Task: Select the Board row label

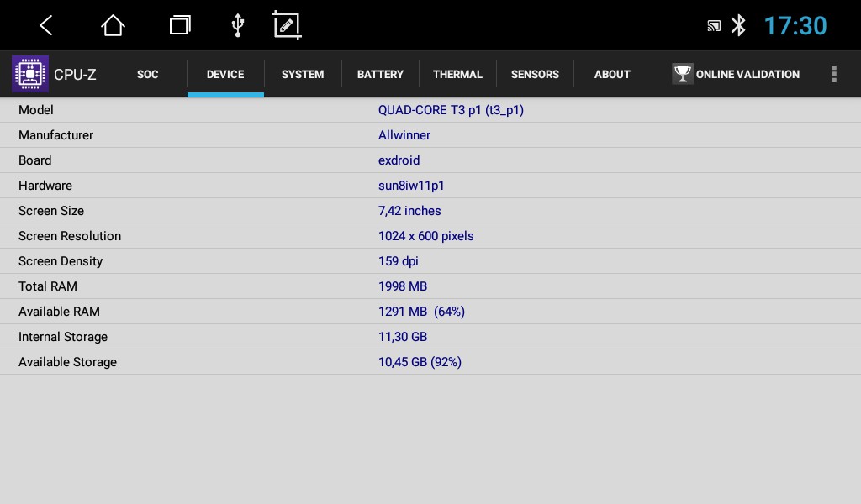Action: coord(35,160)
